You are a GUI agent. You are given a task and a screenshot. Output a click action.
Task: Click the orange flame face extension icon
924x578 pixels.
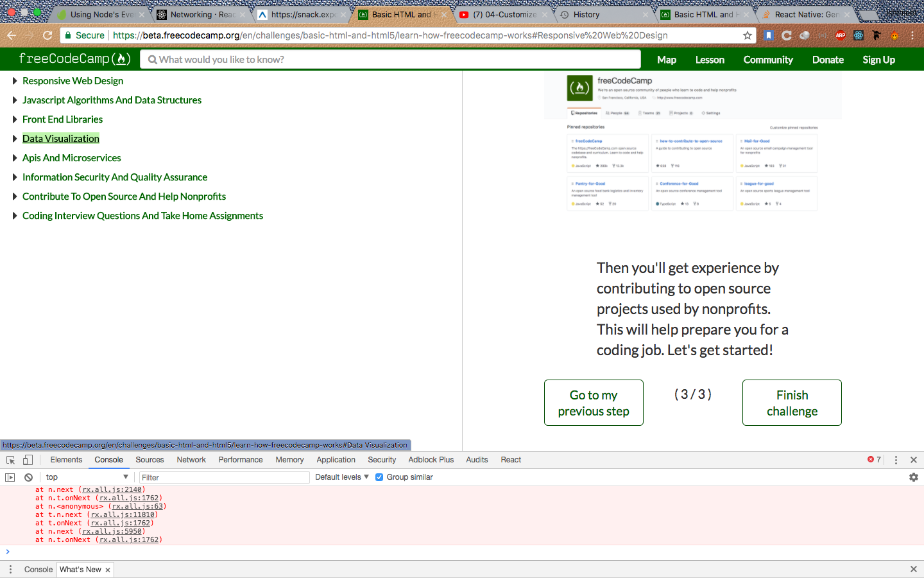pyautogui.click(x=894, y=35)
